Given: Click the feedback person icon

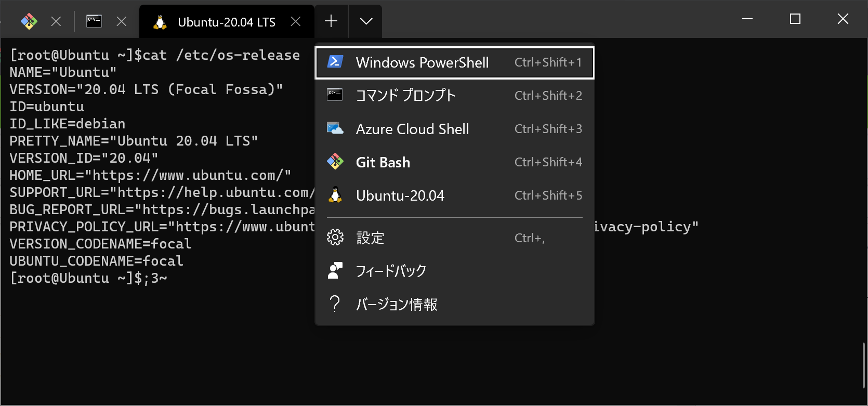Looking at the screenshot, I should coord(335,270).
